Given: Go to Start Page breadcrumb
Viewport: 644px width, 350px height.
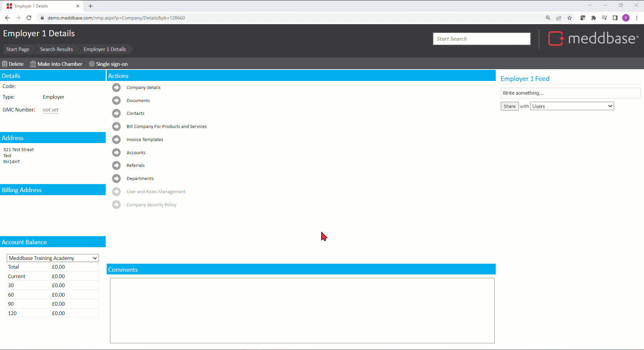Looking at the screenshot, I should [x=18, y=49].
